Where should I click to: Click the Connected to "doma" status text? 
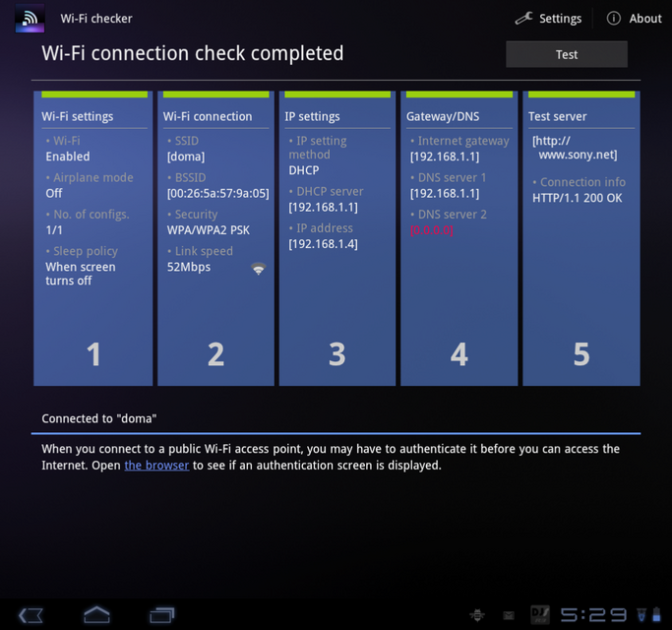click(x=99, y=418)
